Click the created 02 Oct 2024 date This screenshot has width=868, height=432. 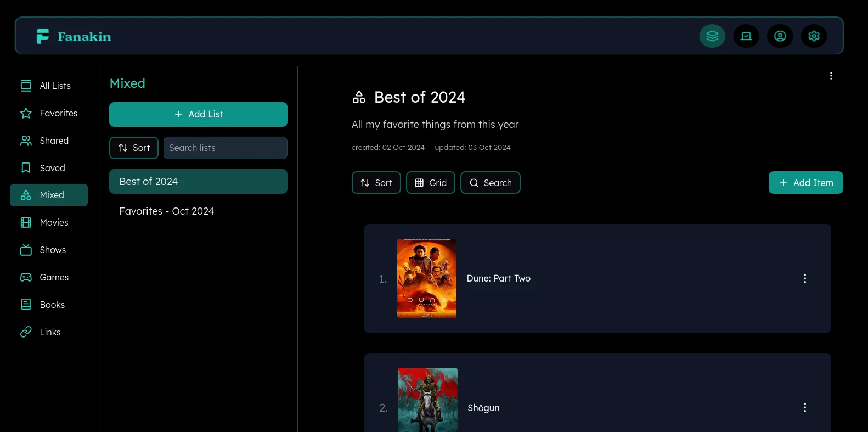pos(388,147)
